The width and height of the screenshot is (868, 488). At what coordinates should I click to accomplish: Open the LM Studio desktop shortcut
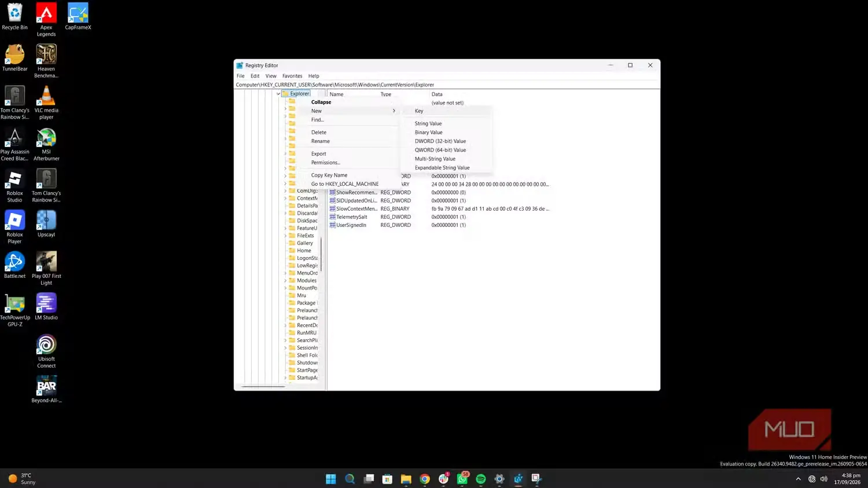(46, 307)
